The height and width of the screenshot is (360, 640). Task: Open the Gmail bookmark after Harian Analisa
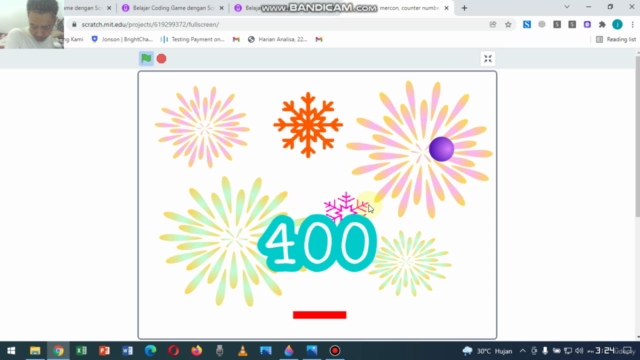pyautogui.click(x=319, y=39)
